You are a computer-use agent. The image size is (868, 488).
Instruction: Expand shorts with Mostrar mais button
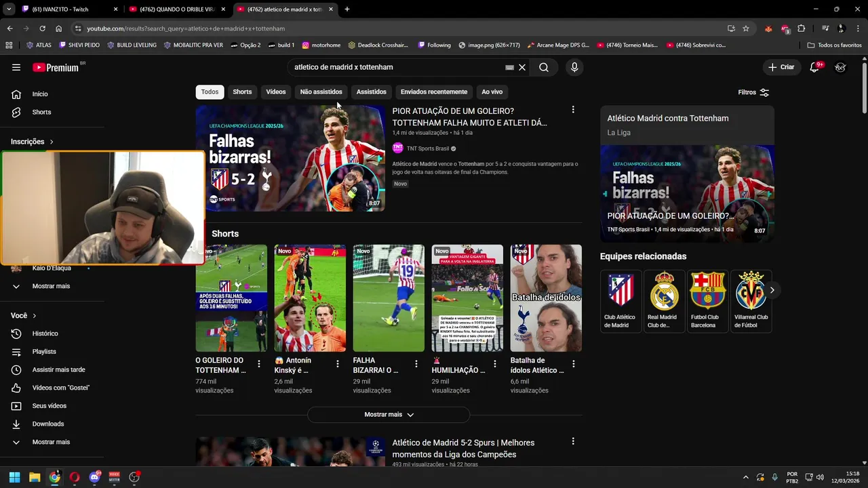coord(389,414)
